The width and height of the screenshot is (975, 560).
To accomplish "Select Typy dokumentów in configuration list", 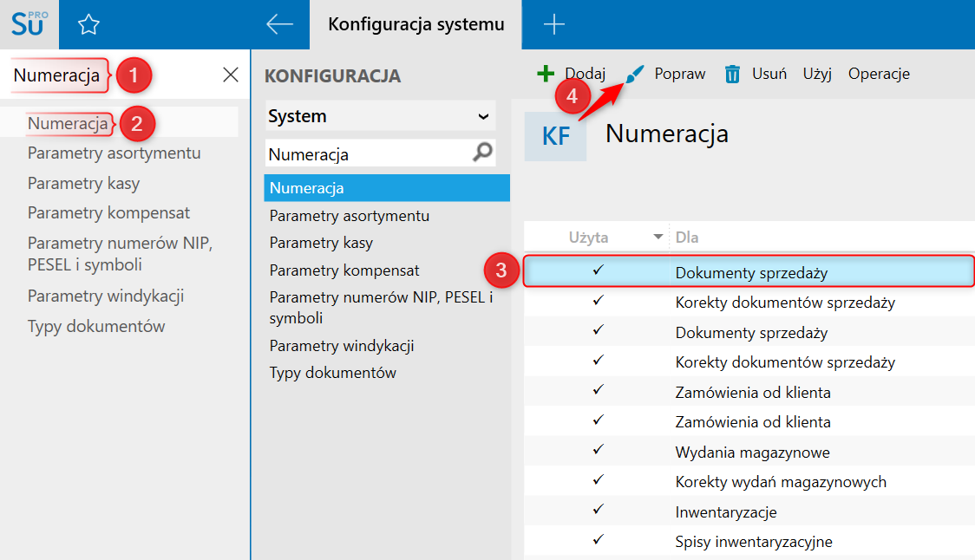I will [x=332, y=373].
